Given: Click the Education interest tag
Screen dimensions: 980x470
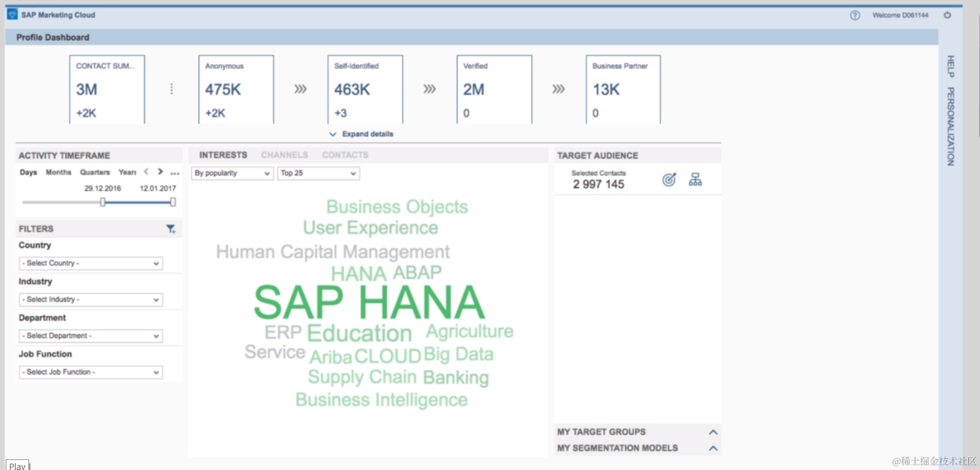Looking at the screenshot, I should [x=360, y=333].
